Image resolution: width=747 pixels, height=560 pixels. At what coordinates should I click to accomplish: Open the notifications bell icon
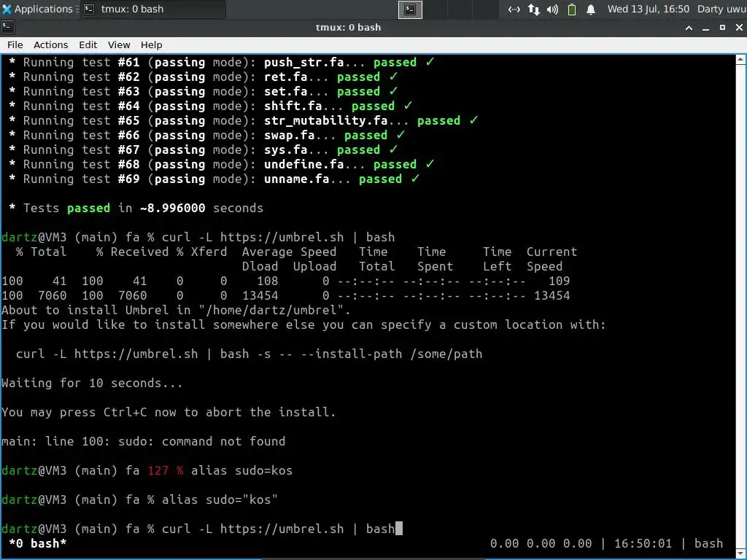point(591,9)
